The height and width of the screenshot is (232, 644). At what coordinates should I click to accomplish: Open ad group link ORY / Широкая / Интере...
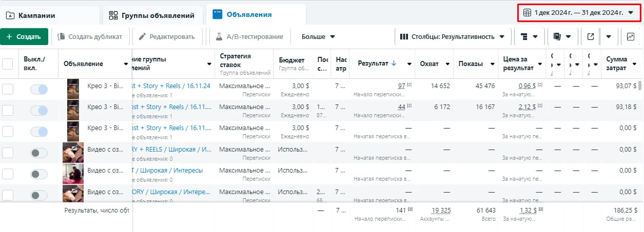171,191
